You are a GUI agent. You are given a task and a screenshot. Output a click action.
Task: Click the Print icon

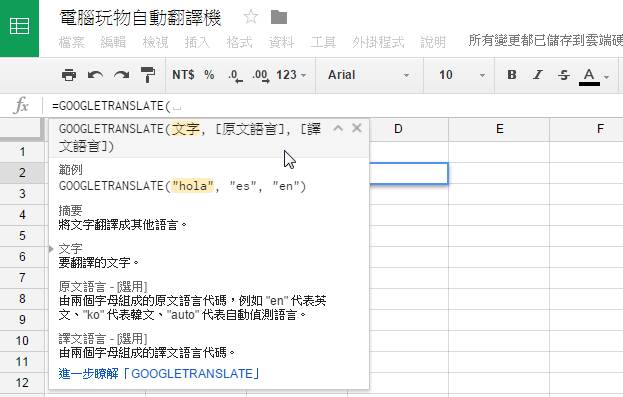[69, 75]
